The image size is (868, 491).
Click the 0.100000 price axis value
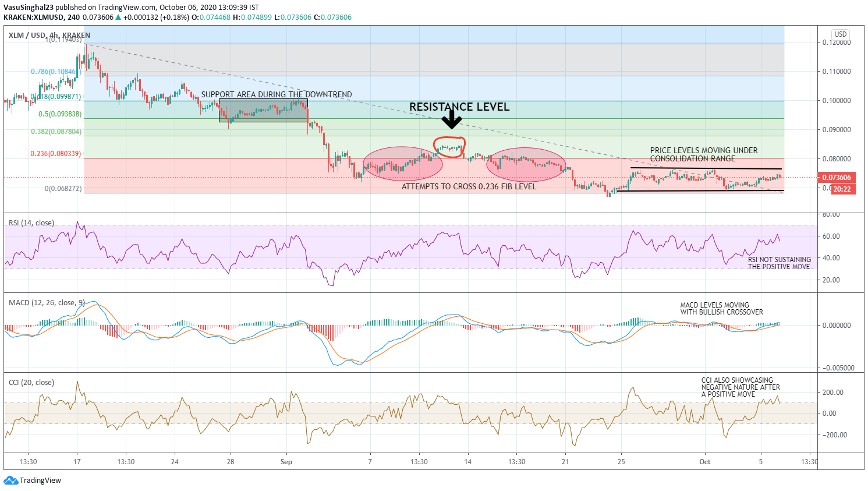point(837,101)
